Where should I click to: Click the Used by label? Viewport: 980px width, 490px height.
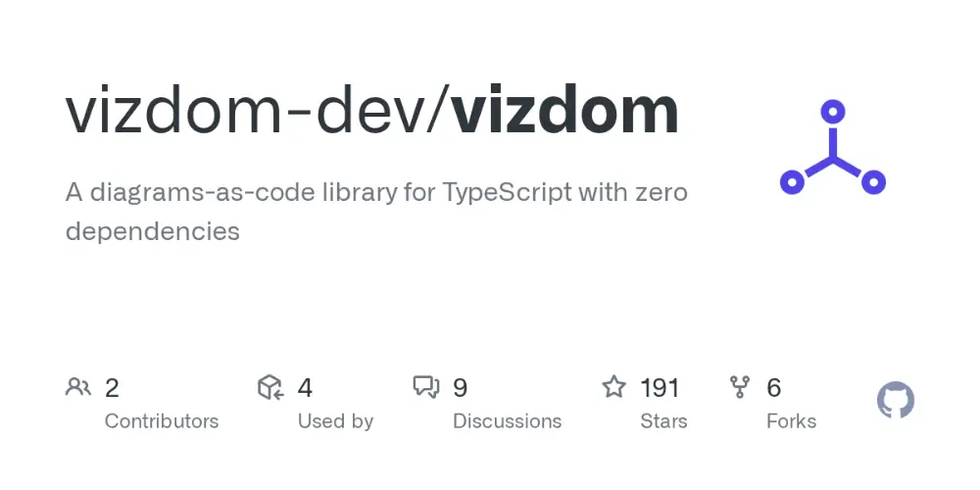[x=335, y=421]
